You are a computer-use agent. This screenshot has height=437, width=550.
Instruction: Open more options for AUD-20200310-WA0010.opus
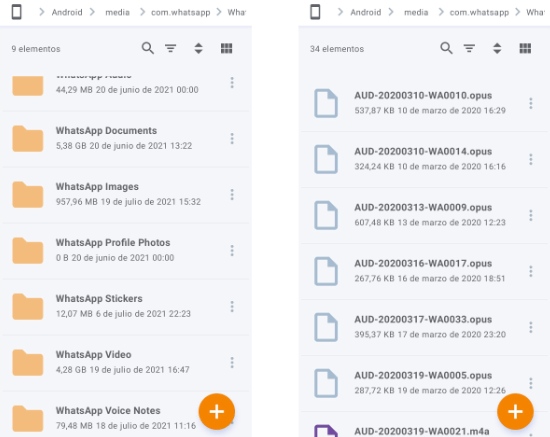click(531, 103)
